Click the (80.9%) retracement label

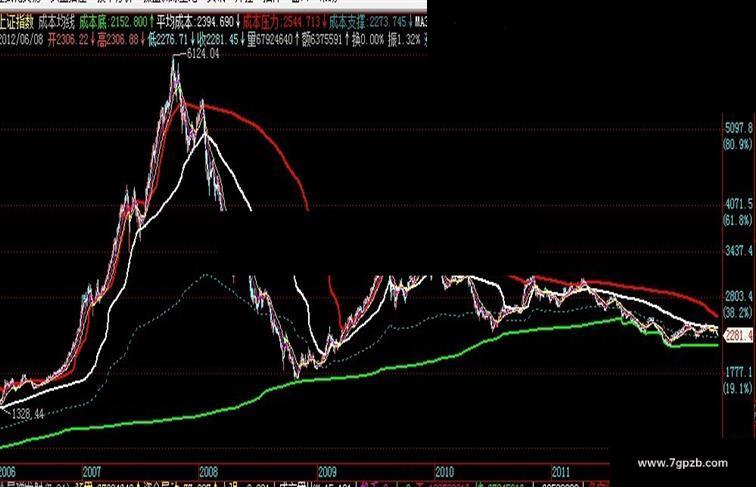738,144
